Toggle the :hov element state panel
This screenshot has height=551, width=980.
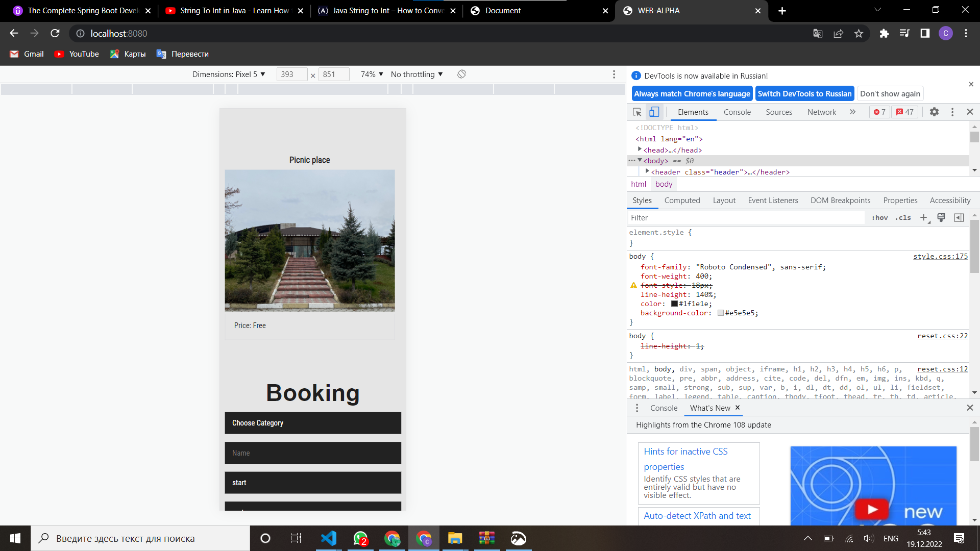pyautogui.click(x=879, y=218)
